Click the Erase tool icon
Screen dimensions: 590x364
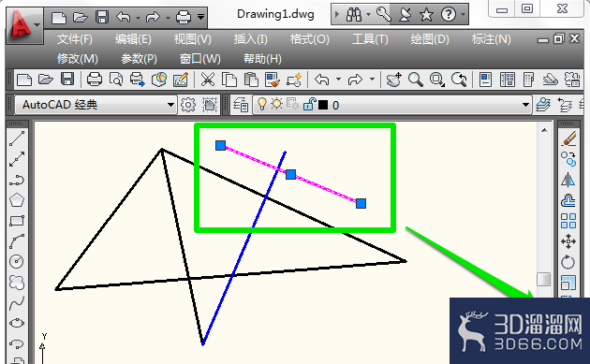pos(569,138)
